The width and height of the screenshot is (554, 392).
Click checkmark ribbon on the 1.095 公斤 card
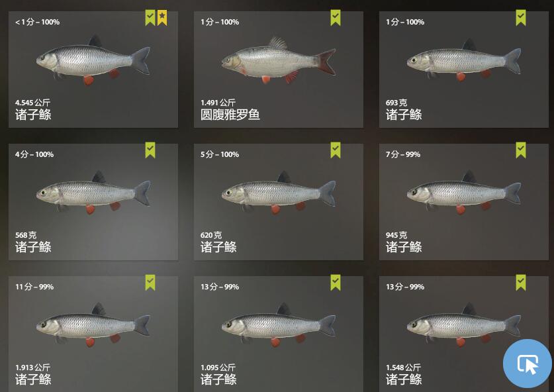point(336,283)
